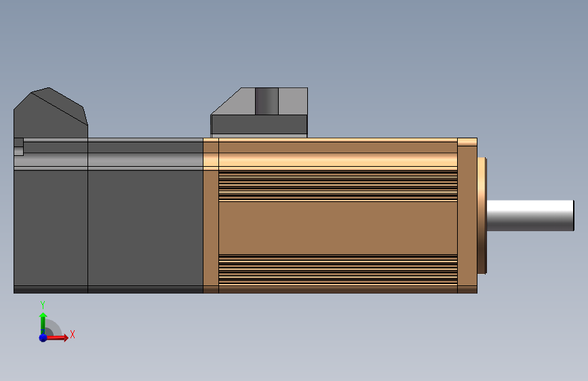The width and height of the screenshot is (588, 381).
Task: Select the gray power connector on top
Action: click(259, 113)
